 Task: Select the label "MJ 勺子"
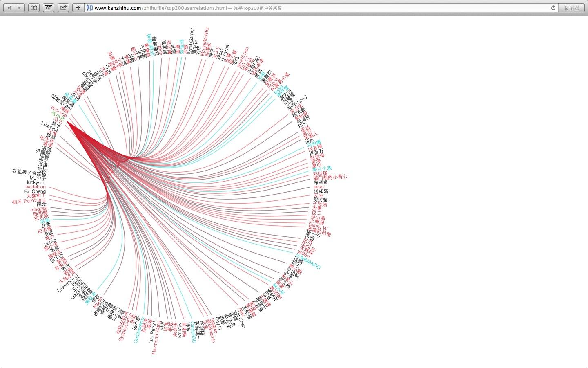coord(38,177)
